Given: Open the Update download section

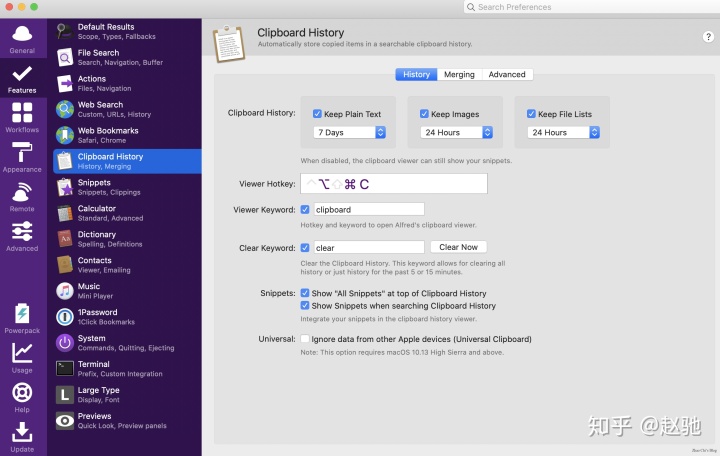Looking at the screenshot, I should (x=22, y=437).
